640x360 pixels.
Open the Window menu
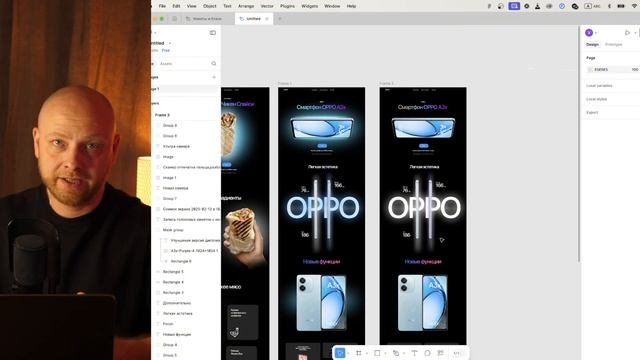coord(332,6)
